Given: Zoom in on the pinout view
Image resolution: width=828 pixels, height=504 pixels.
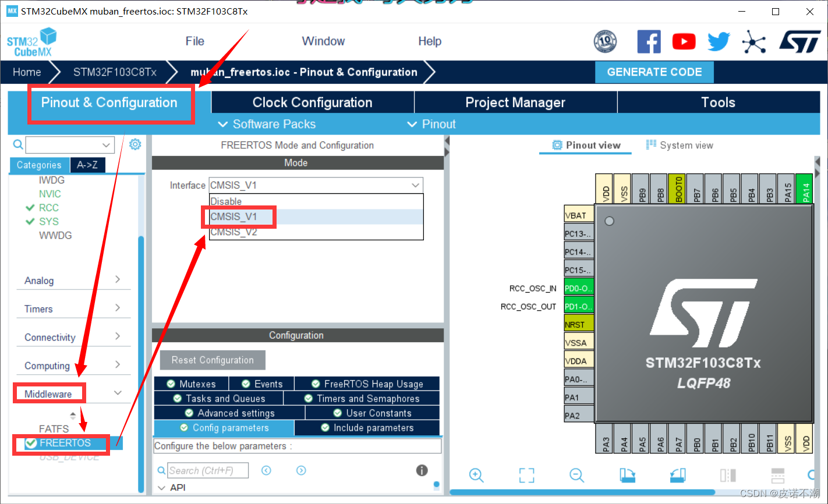Looking at the screenshot, I should (476, 475).
